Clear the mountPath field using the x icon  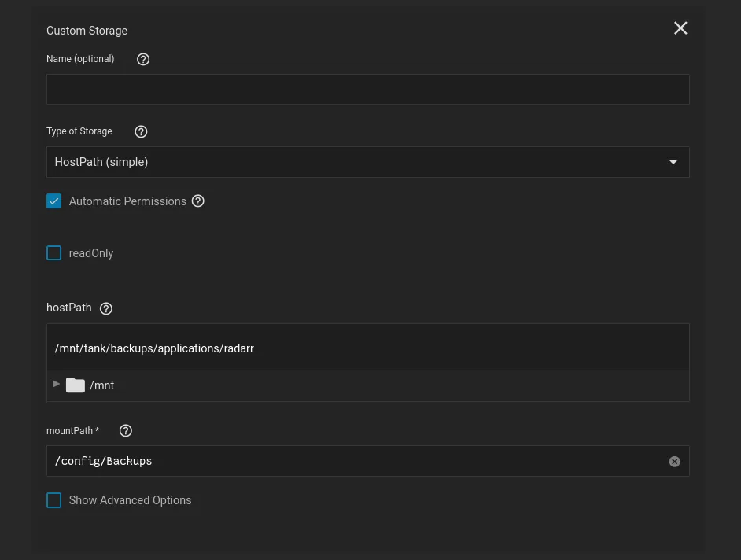coord(674,461)
